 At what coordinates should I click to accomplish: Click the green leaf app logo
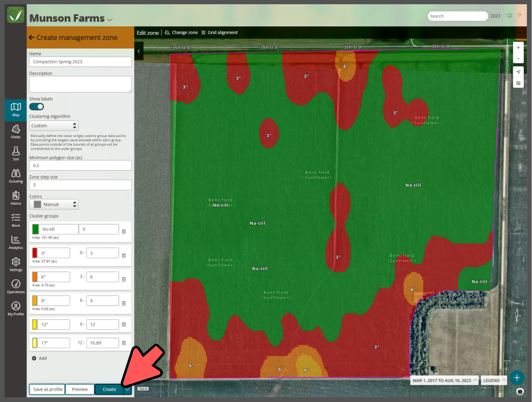point(16,15)
